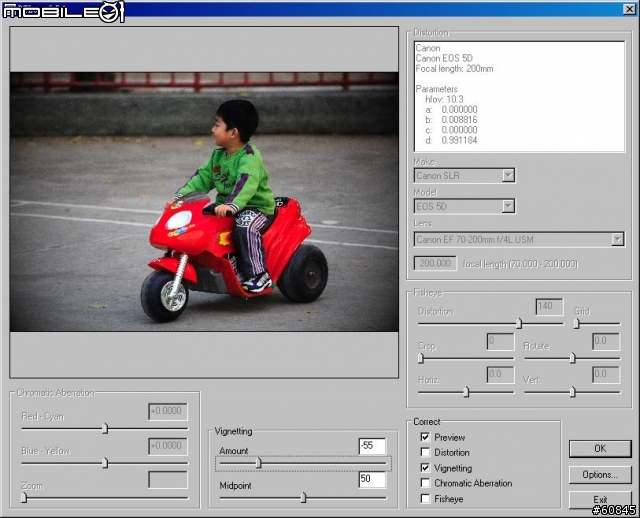Click the Crop value field
Viewport: 640px width, 518px height.
coord(500,341)
